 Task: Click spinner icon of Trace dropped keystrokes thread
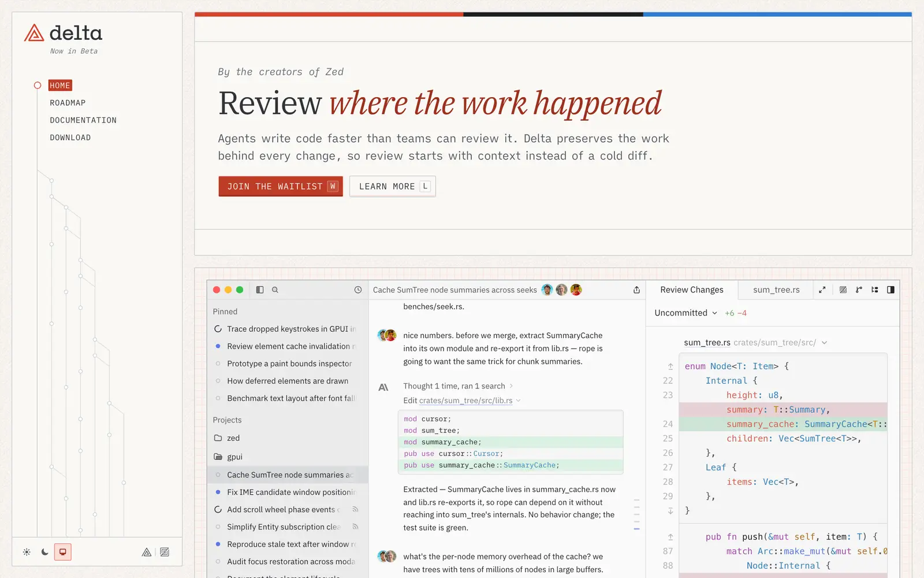point(218,329)
